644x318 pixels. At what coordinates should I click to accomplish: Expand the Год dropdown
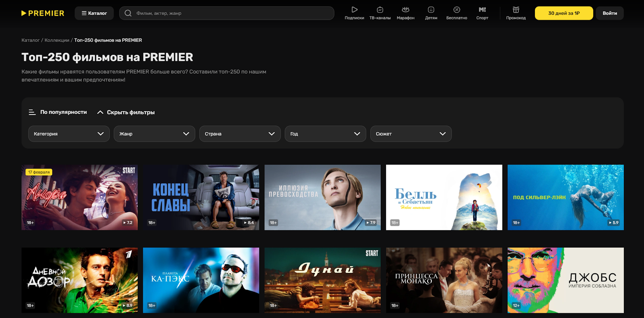tap(325, 134)
